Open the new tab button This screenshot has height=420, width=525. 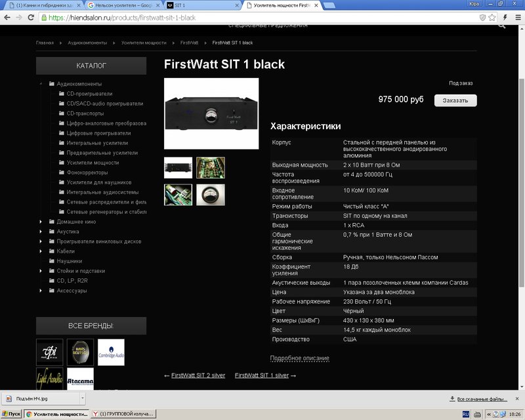point(329,5)
